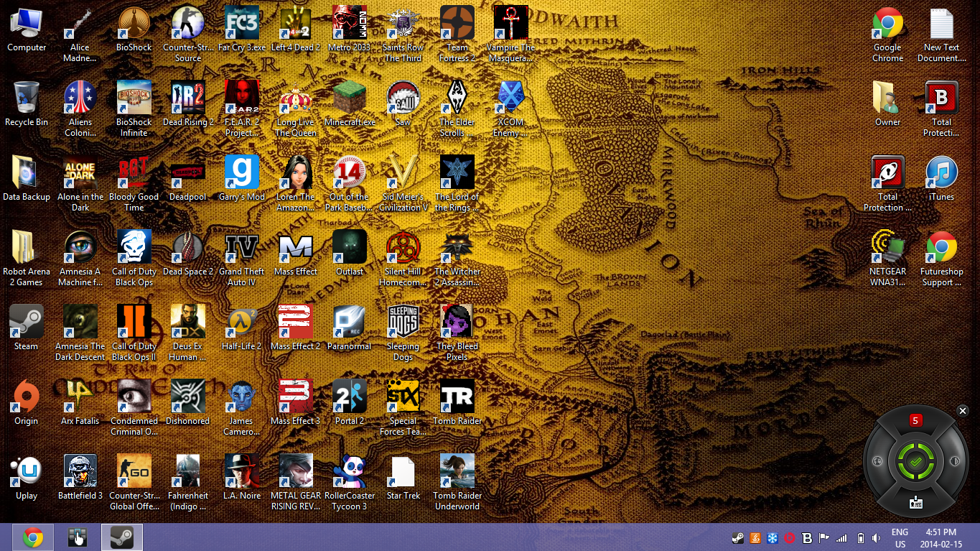Select the Garry's Mod shortcut
The image size is (980, 551).
(x=242, y=178)
